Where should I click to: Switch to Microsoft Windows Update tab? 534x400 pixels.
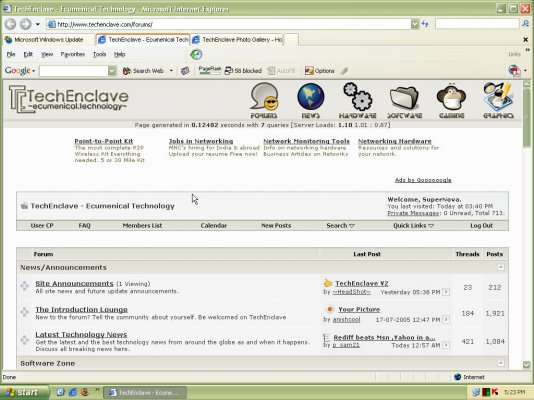click(49, 40)
